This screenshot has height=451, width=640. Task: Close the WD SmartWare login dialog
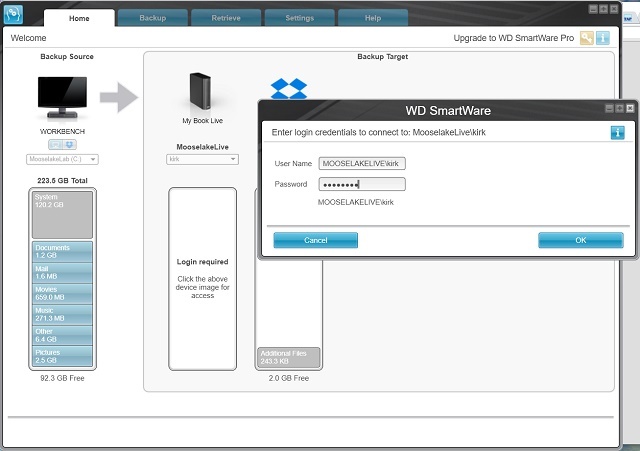pyautogui.click(x=630, y=108)
